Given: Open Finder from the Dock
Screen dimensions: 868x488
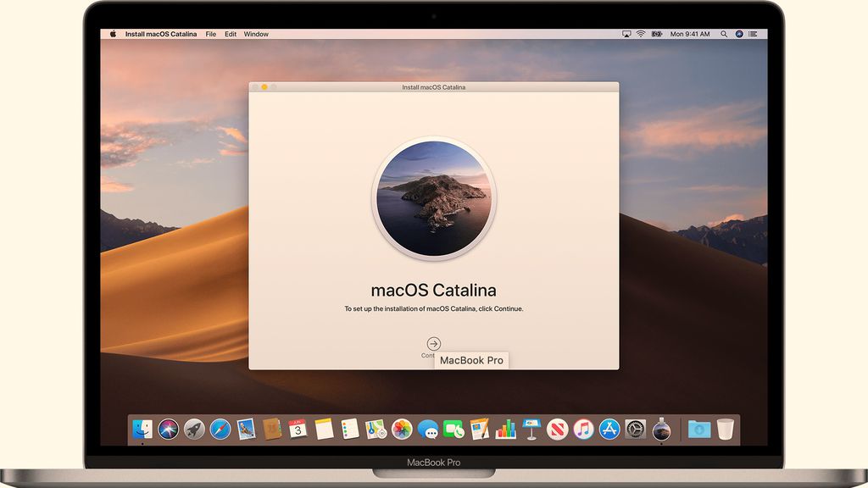Looking at the screenshot, I should click(142, 429).
